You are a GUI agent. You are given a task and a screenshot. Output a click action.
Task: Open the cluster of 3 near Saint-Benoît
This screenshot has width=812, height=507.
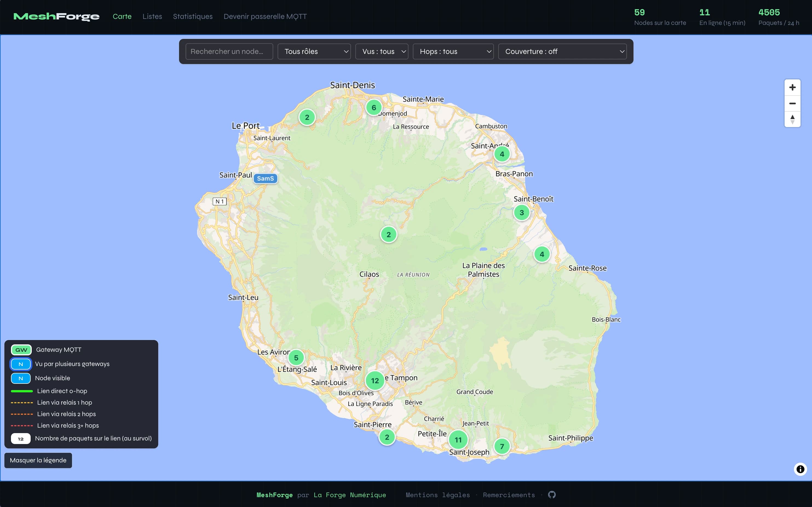point(522,213)
